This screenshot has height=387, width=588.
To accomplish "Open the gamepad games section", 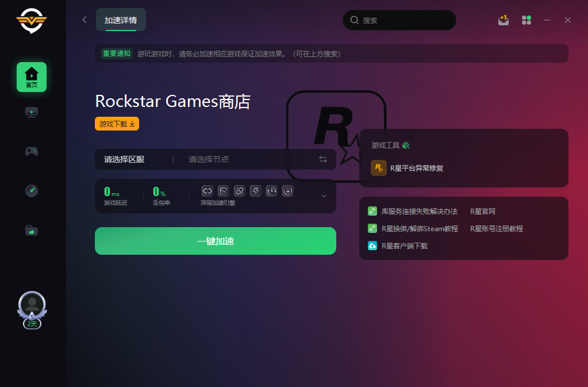I will (32, 151).
